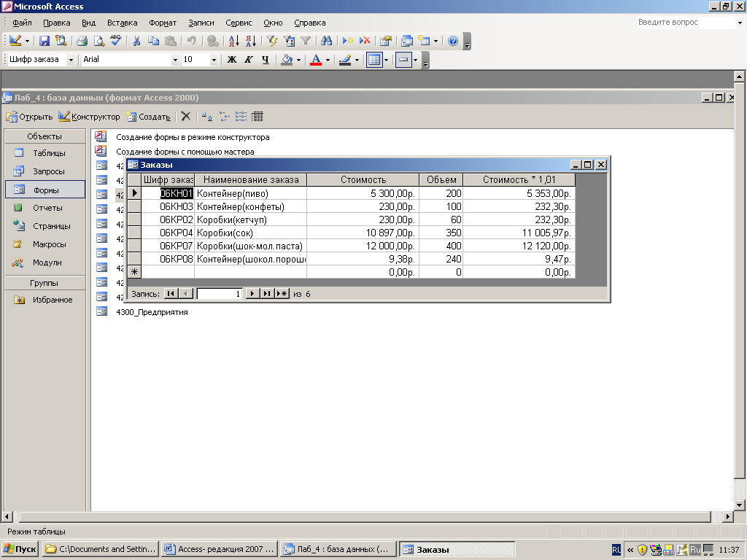Select Отчеты in Объекты panel
The height and width of the screenshot is (560, 747).
pyautogui.click(x=45, y=208)
